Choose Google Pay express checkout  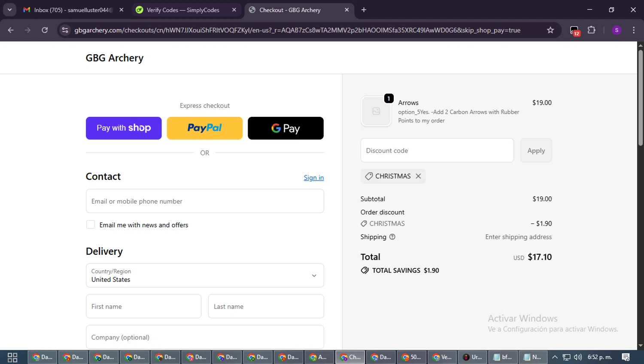286,128
